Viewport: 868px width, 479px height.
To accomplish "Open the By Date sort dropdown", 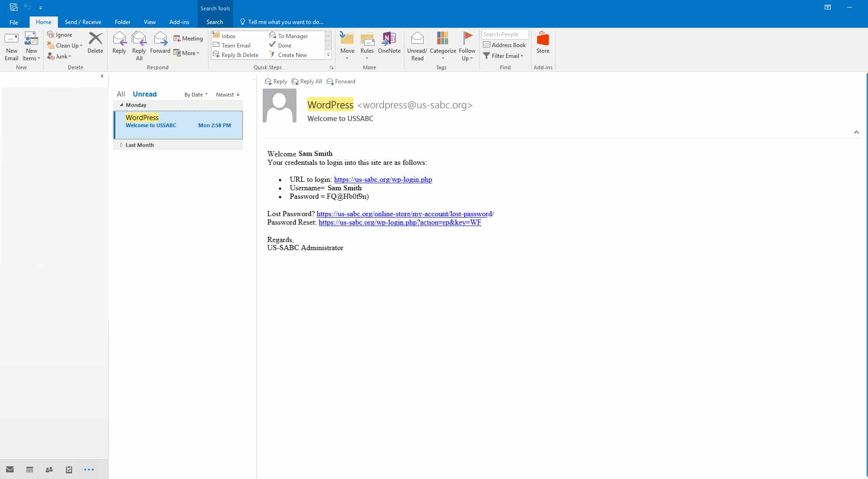I will click(x=196, y=95).
